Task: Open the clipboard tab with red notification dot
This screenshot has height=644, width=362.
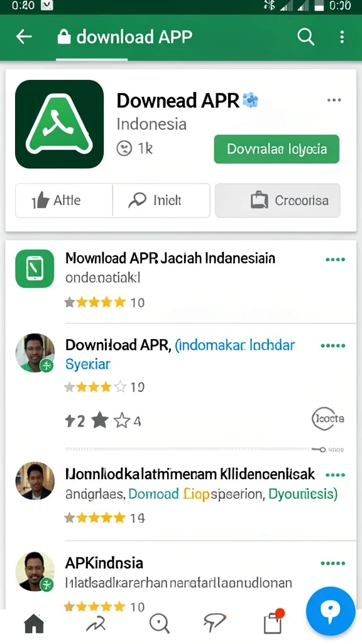Action: (274, 622)
